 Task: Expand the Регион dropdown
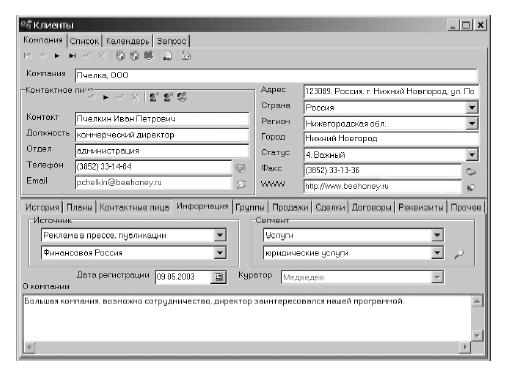pyautogui.click(x=472, y=123)
